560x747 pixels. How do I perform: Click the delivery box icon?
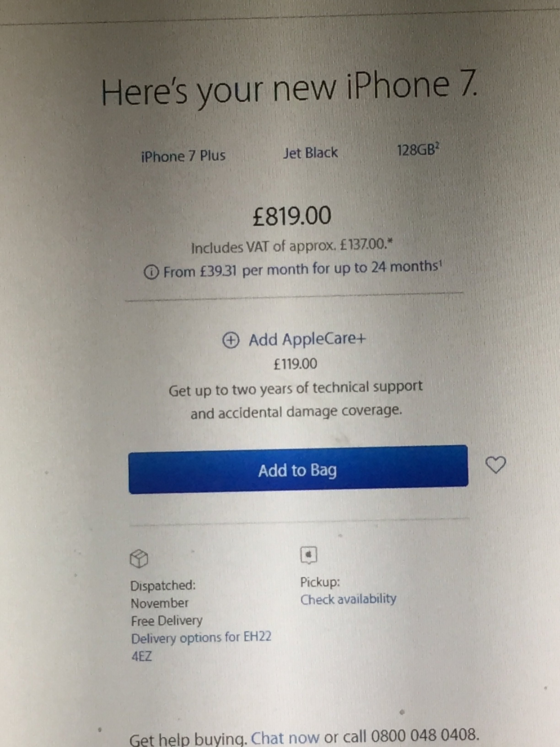(139, 559)
